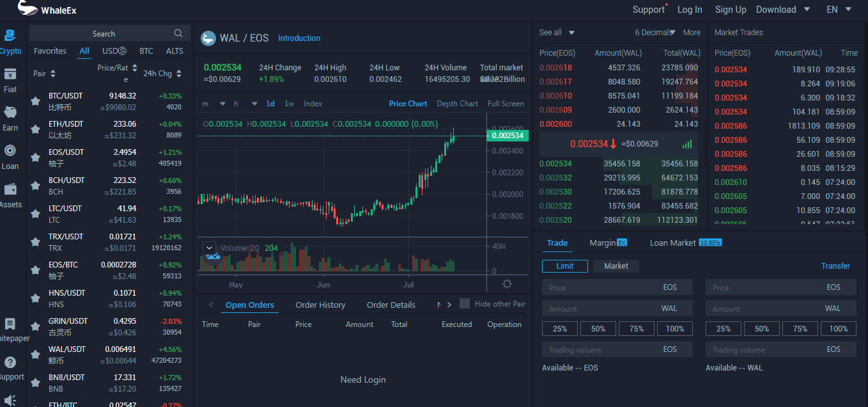Open the Assets wallet icon
The height and width of the screenshot is (407, 868).
tap(10, 189)
